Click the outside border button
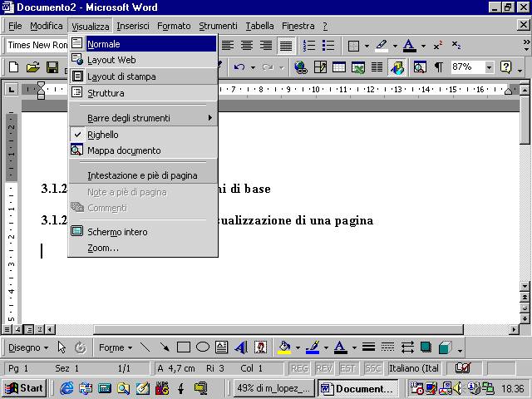 pos(353,46)
